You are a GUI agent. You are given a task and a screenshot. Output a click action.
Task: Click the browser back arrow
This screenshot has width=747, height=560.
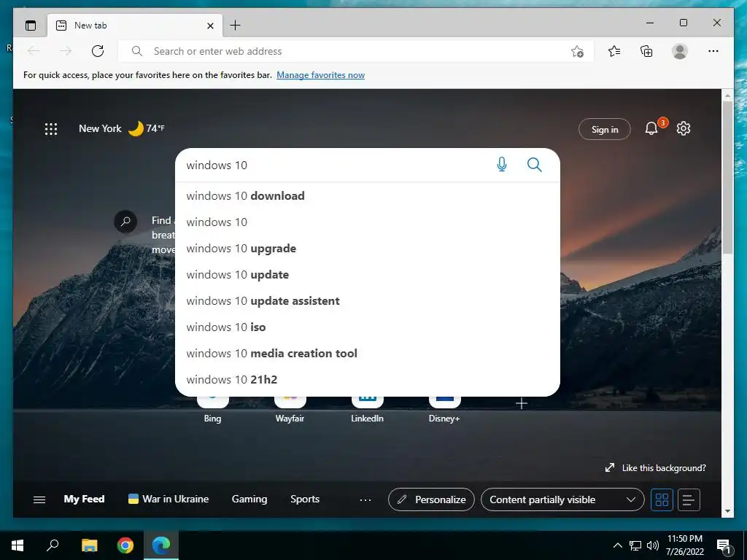click(x=34, y=51)
